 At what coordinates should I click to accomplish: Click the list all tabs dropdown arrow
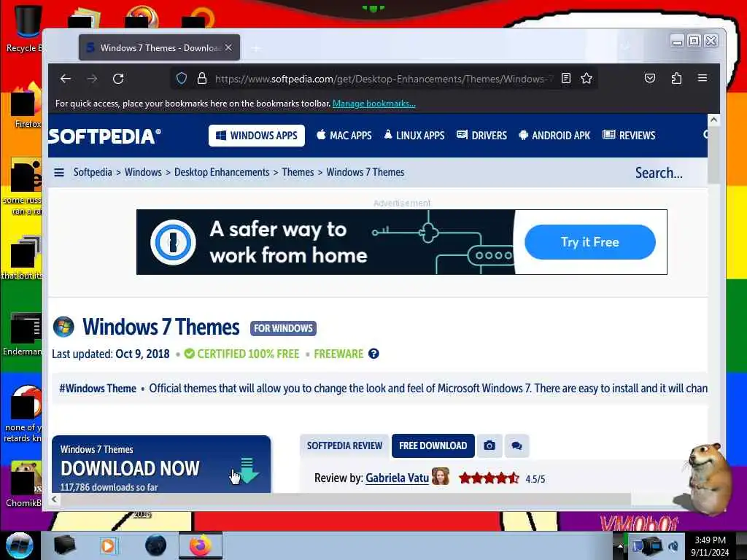625,47
